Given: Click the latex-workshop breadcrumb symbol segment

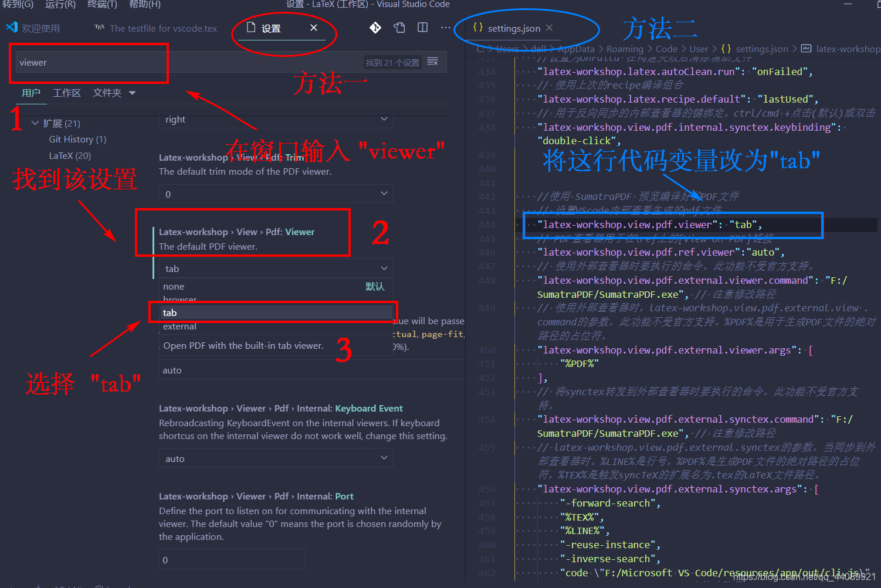Looking at the screenshot, I should 848,49.
